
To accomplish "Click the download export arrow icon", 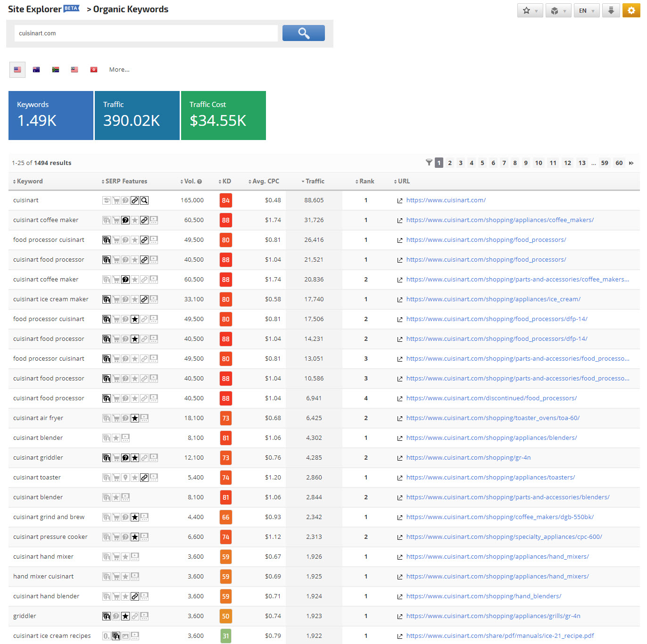I will (611, 10).
